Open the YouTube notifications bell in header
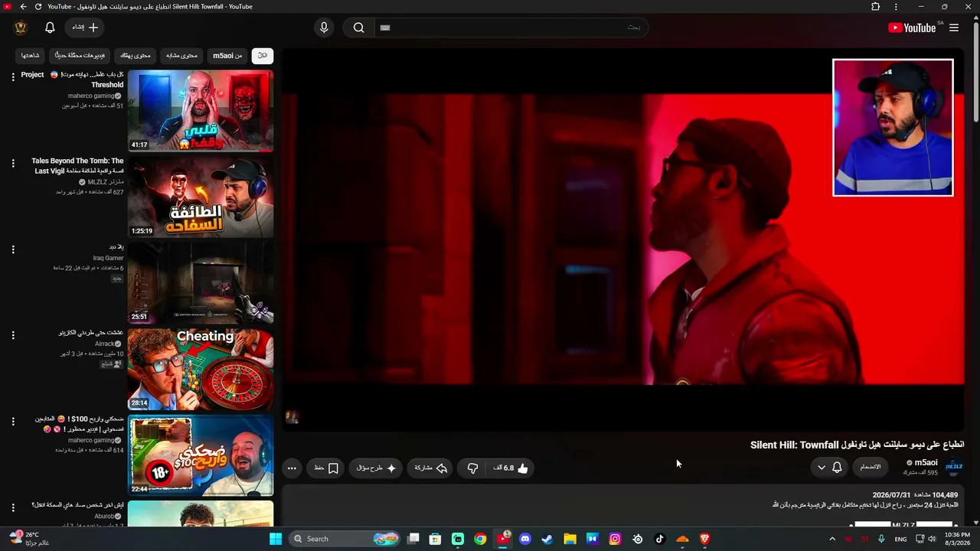This screenshot has width=980, height=551. tap(50, 28)
